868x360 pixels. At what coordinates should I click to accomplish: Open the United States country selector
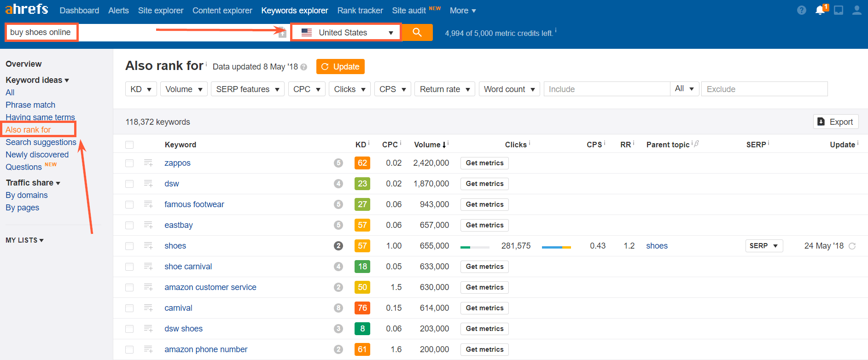click(x=346, y=33)
